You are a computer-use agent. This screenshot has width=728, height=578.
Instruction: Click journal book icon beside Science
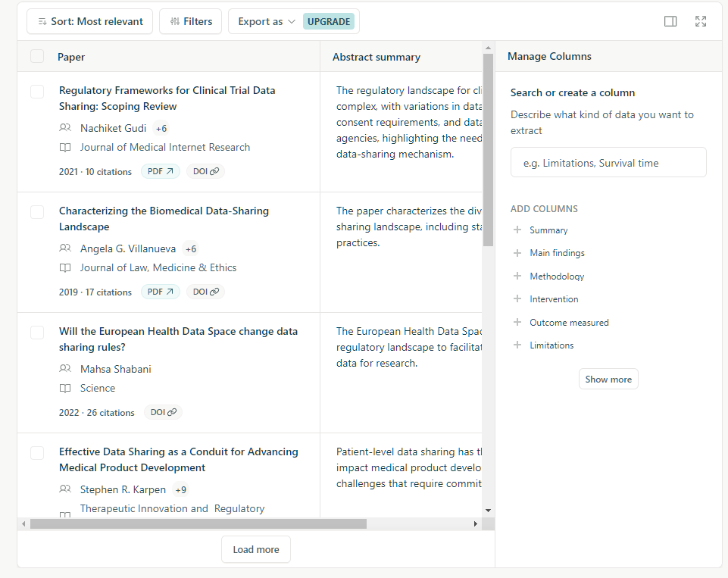click(65, 388)
